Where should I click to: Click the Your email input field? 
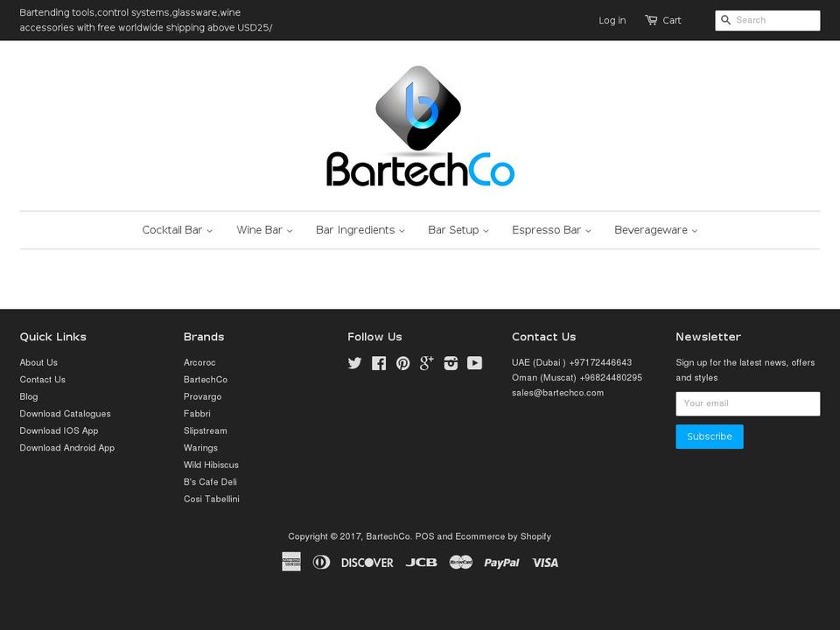tap(748, 403)
